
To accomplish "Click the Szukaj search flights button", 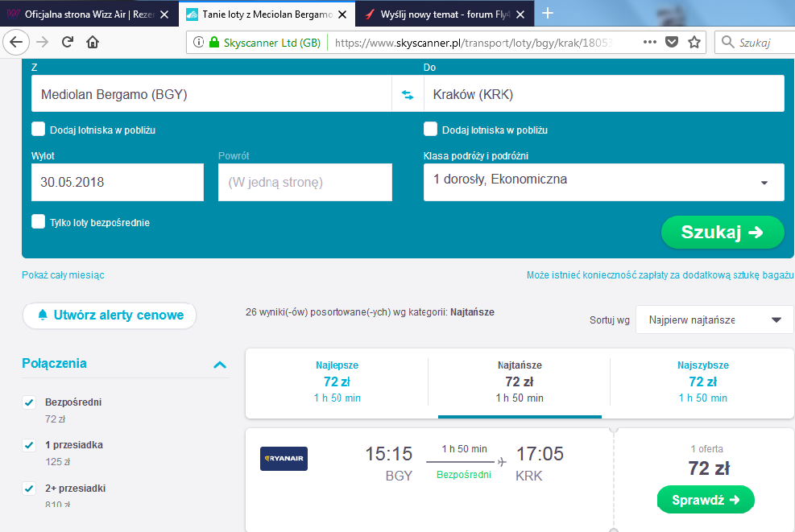I will 723,232.
